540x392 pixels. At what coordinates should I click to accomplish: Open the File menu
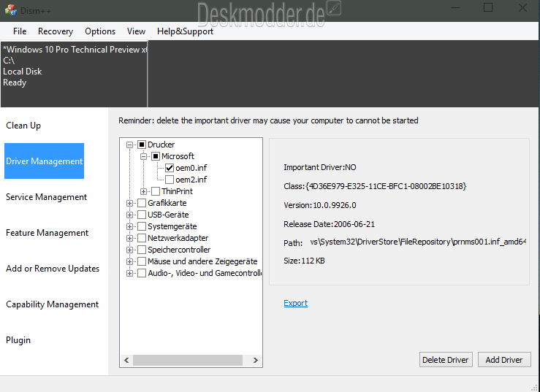(20, 31)
